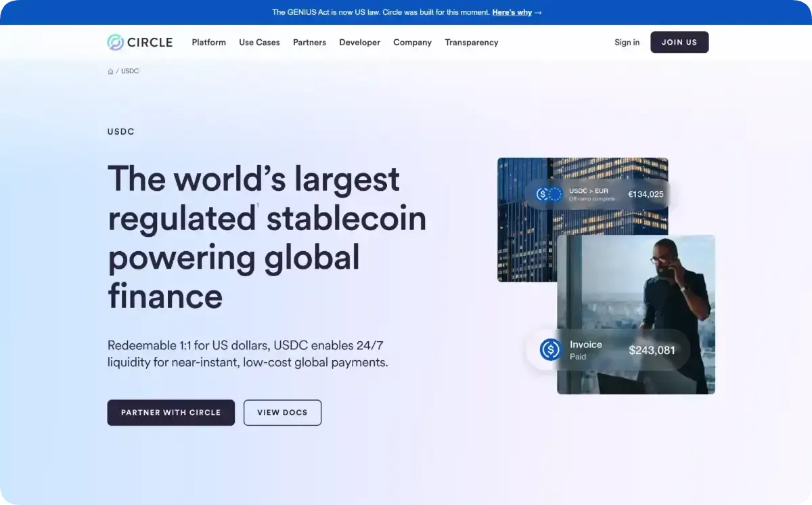Expand the Company navigation menu

pyautogui.click(x=412, y=42)
